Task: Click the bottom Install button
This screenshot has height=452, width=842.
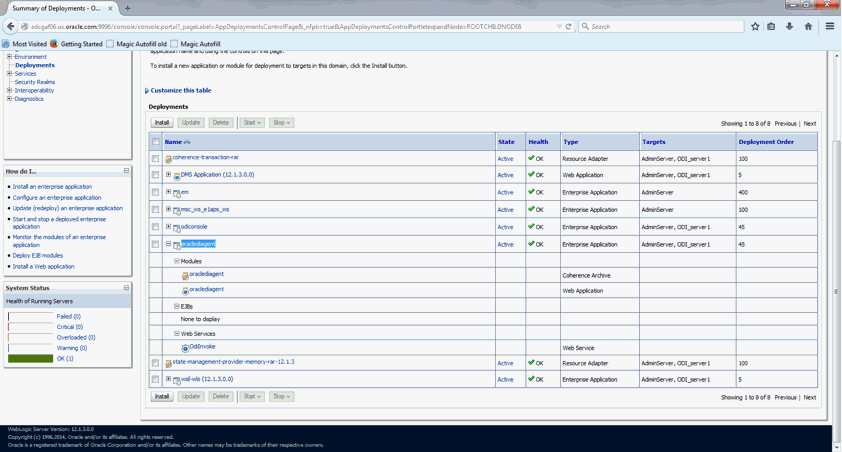Action: click(x=162, y=396)
